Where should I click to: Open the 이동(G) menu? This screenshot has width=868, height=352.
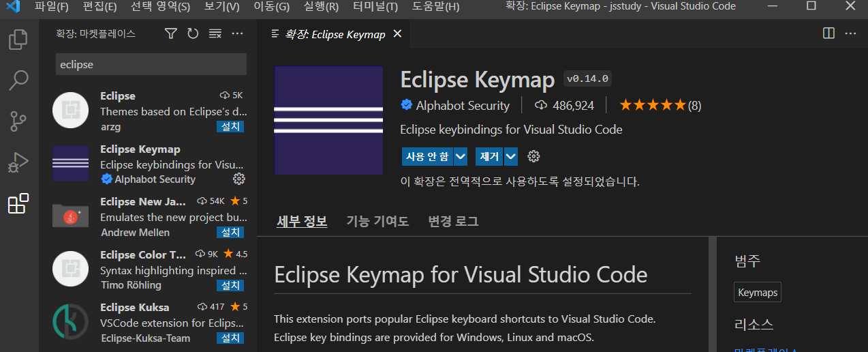tap(271, 7)
